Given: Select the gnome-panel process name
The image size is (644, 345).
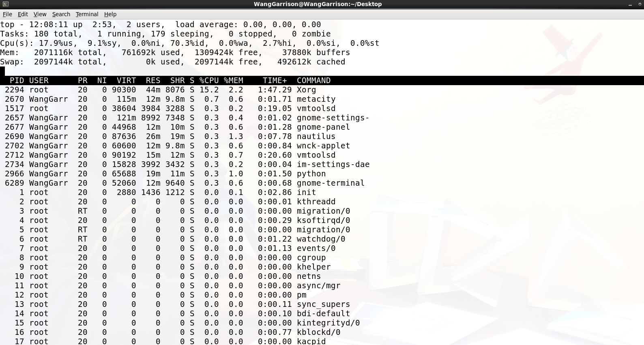Looking at the screenshot, I should [324, 127].
